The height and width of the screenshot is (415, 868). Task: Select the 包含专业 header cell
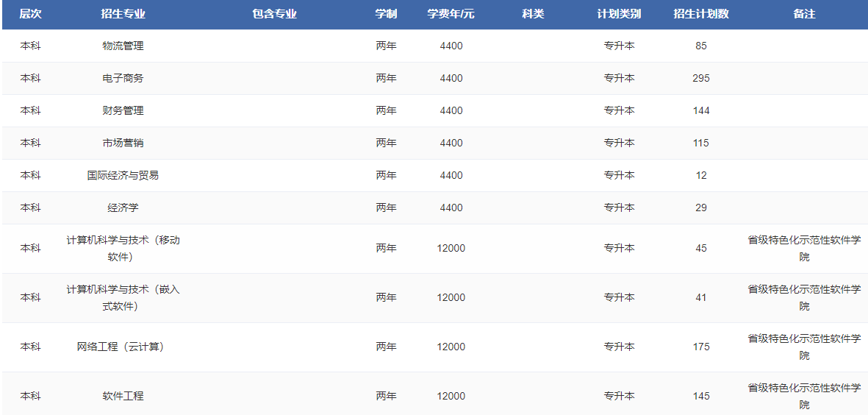pos(274,14)
